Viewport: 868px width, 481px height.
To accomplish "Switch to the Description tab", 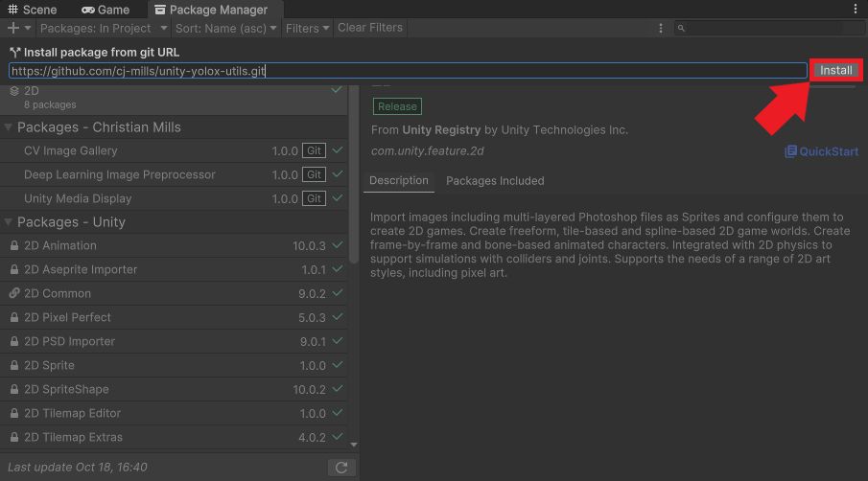I will click(399, 181).
